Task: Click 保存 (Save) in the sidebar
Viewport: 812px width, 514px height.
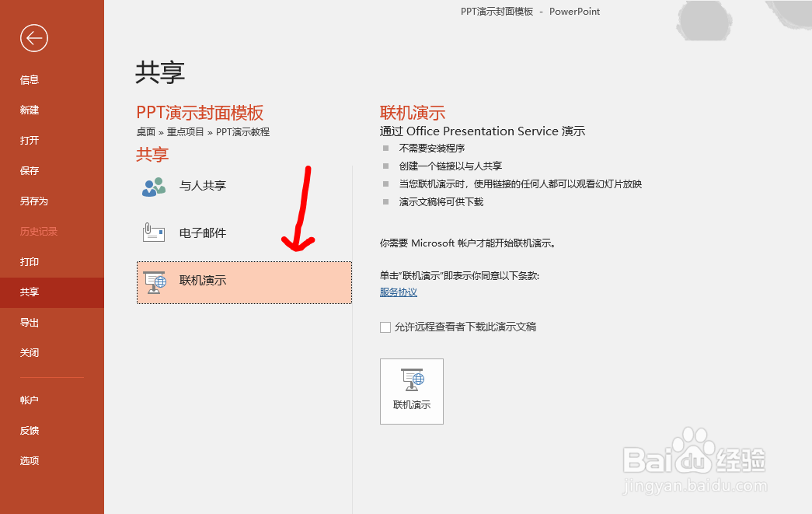Action: click(x=29, y=170)
